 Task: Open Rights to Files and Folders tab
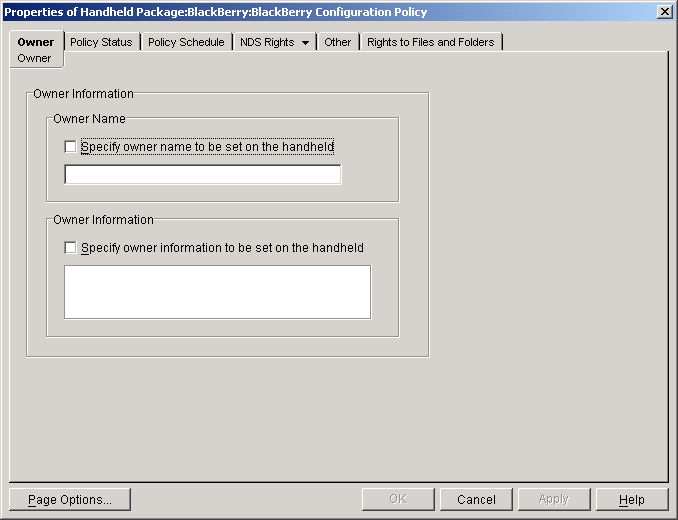coord(431,42)
